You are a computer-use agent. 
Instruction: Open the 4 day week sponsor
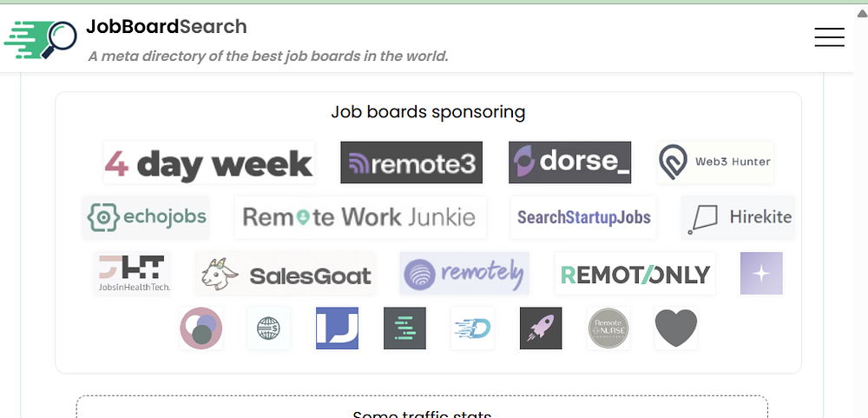[209, 163]
